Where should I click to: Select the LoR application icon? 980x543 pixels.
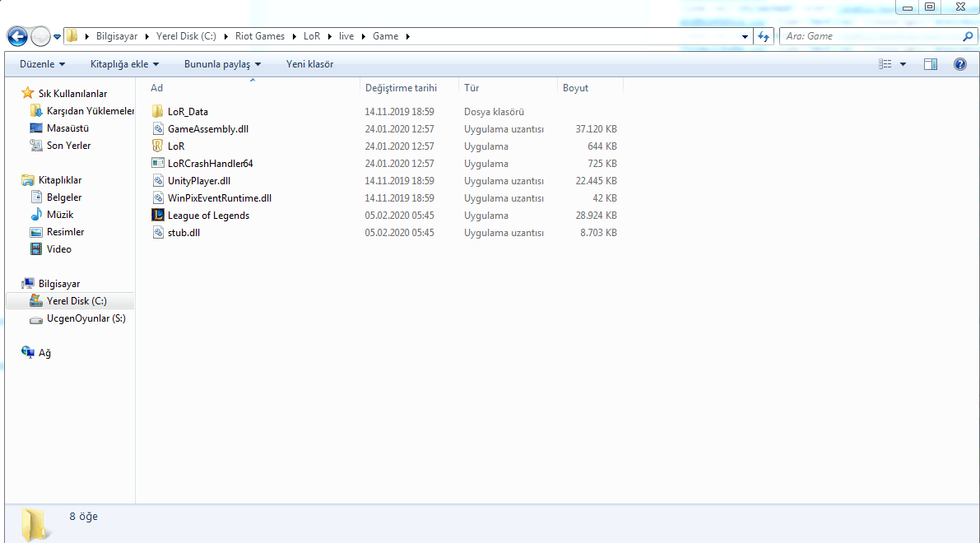click(157, 146)
